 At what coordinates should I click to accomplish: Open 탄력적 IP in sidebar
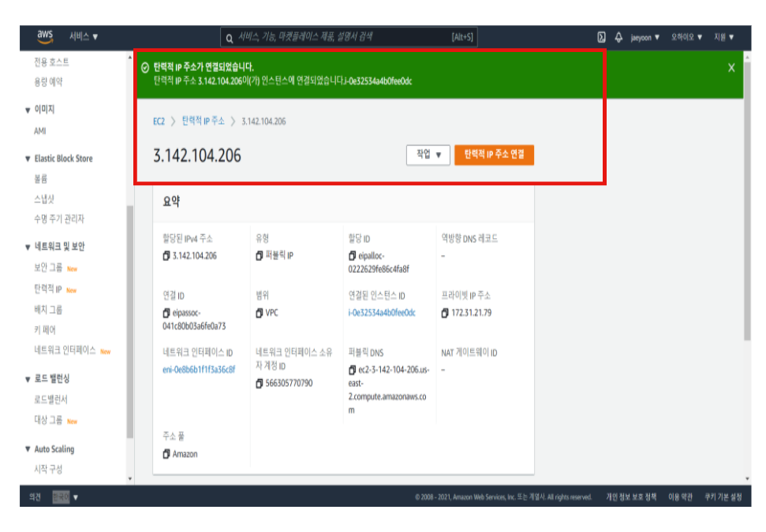[x=48, y=289]
